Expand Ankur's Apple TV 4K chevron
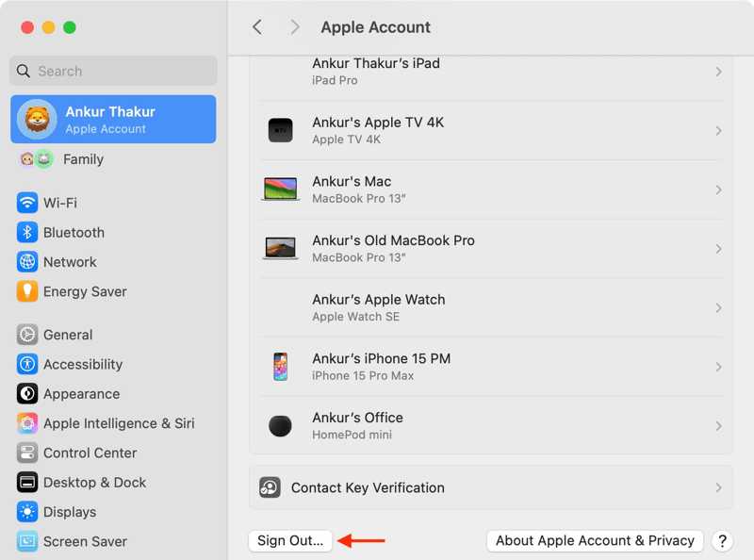754x560 pixels. coord(718,131)
